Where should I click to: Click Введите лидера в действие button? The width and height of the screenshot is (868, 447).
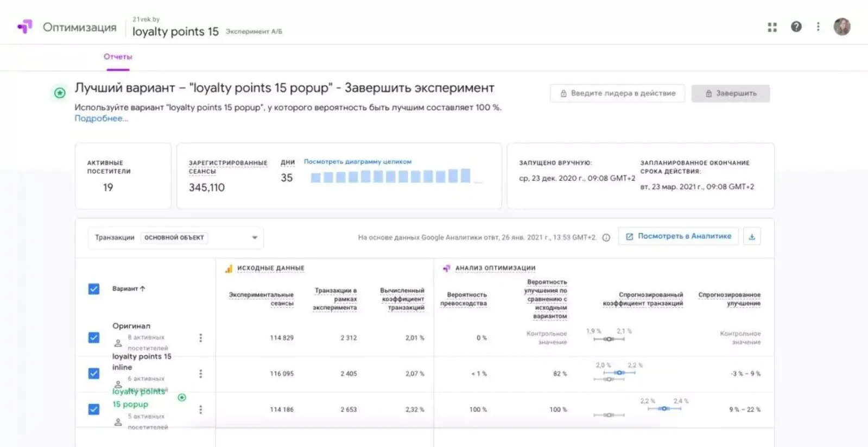tap(617, 93)
